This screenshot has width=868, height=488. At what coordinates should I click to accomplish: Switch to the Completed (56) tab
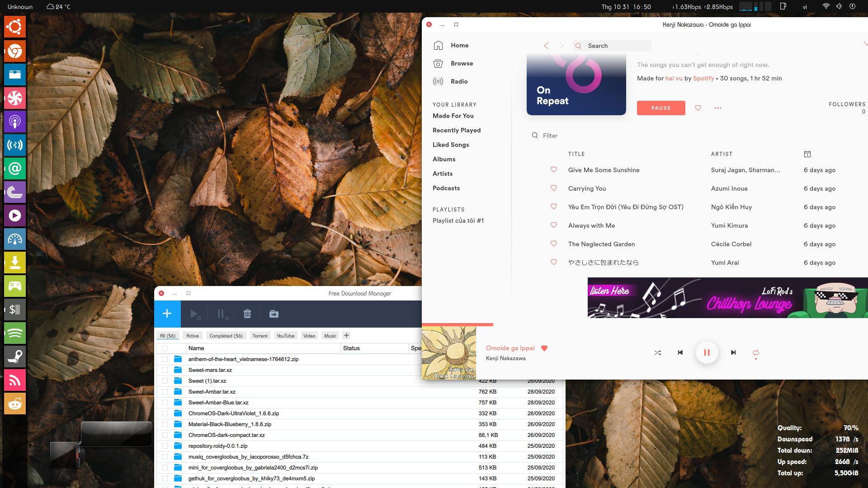tap(226, 336)
